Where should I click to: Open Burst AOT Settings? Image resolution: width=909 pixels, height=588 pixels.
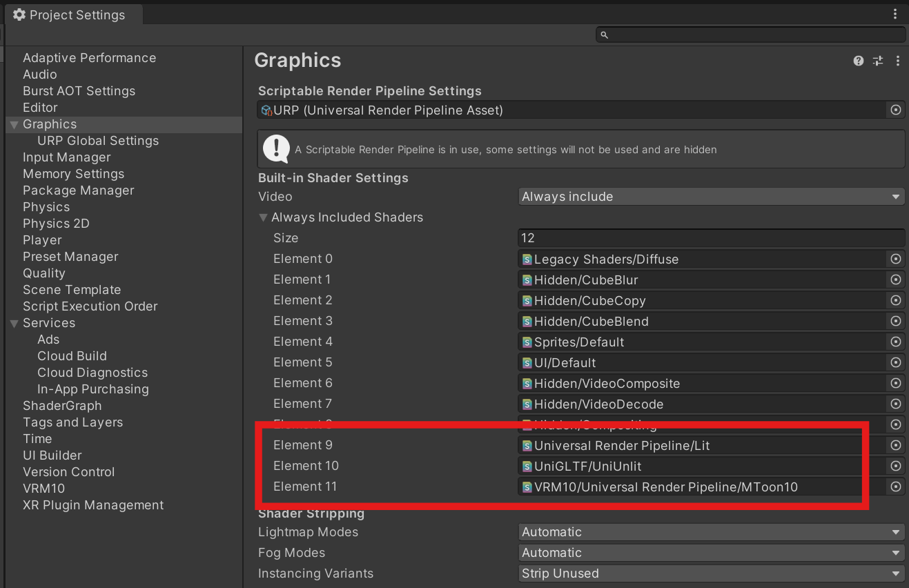[x=79, y=91]
